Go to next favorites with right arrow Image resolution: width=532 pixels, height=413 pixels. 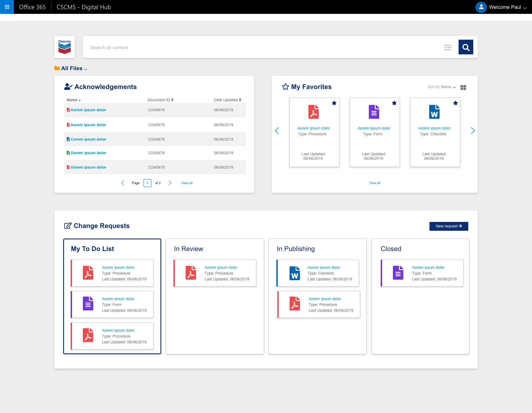tap(473, 131)
